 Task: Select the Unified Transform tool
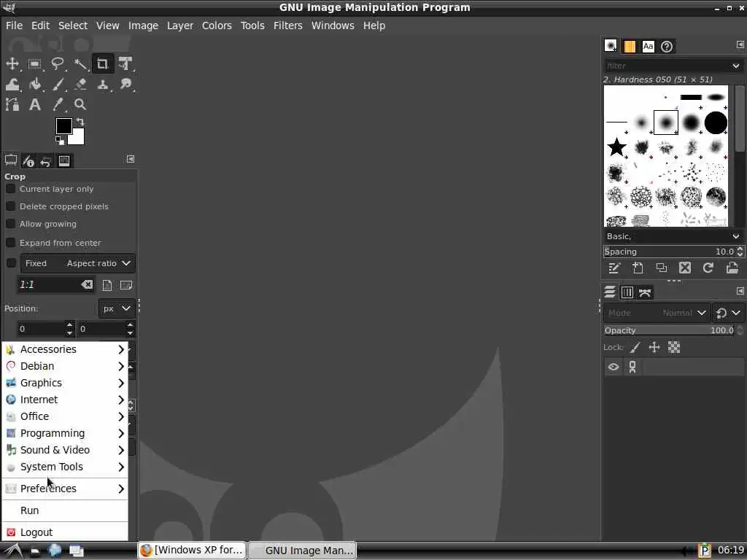125,63
